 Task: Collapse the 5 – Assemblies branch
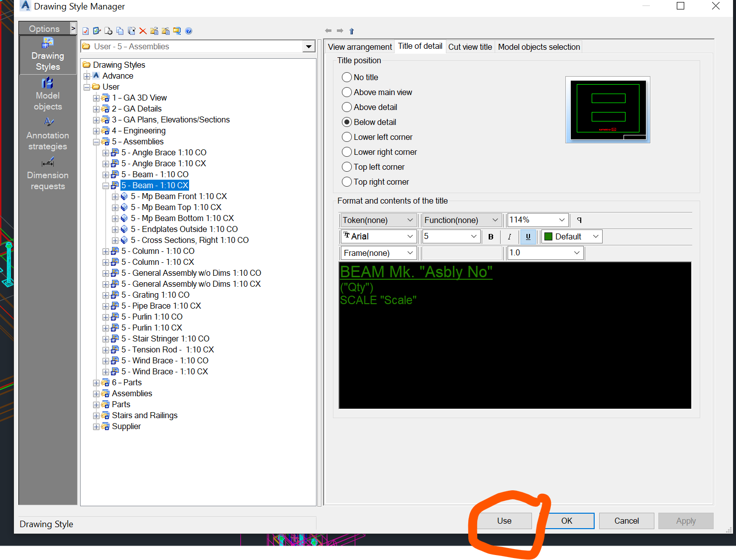(97, 141)
